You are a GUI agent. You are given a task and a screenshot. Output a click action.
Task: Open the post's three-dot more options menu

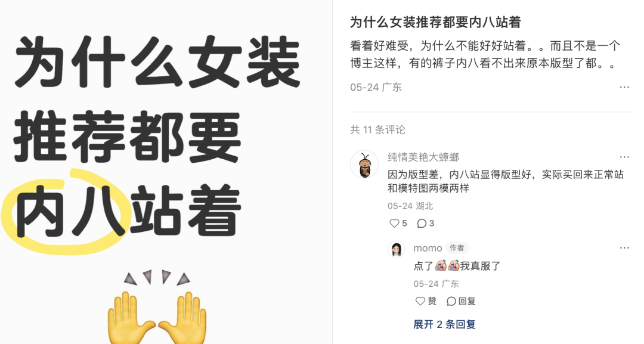624,87
